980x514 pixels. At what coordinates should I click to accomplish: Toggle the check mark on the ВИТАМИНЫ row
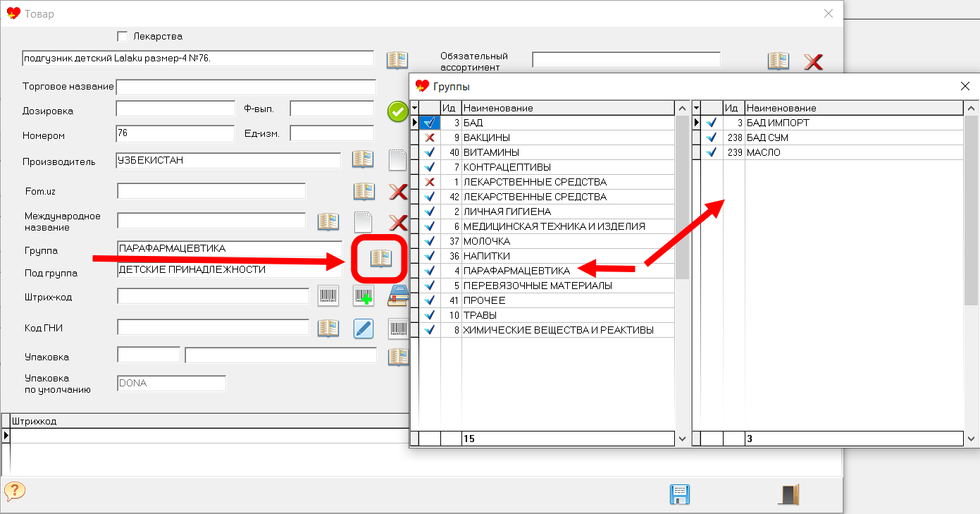[x=430, y=152]
